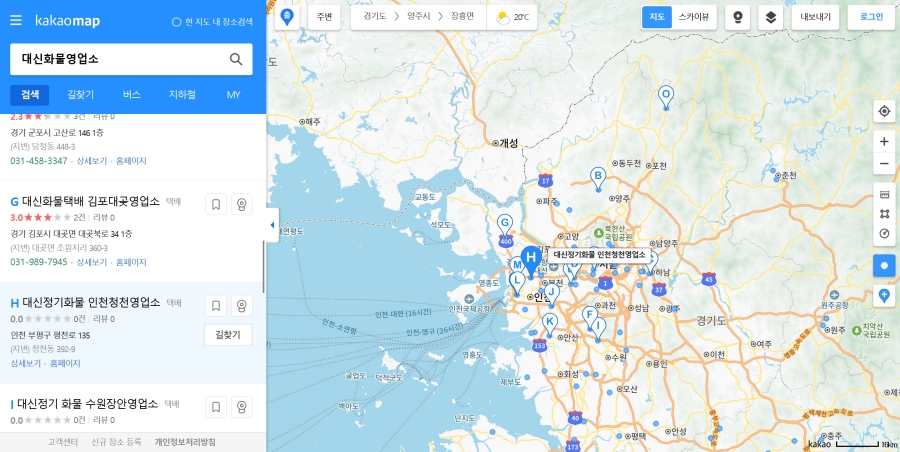Click map marker B
Screen dimensions: 900x452
[x=598, y=179]
